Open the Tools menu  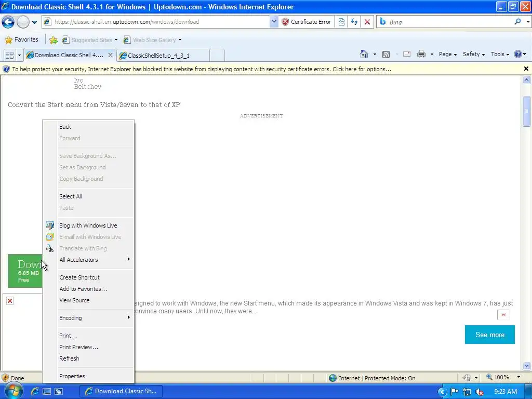point(500,54)
